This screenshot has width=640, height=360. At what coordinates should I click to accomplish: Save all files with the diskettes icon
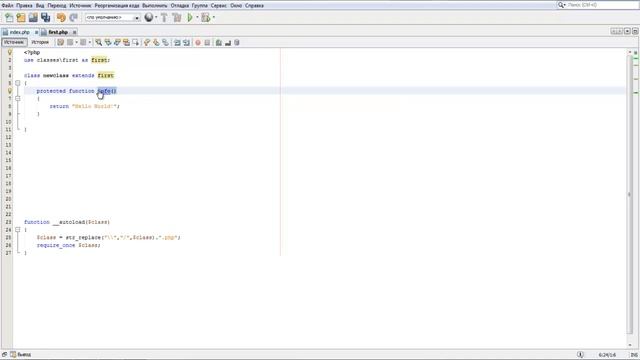[45, 18]
